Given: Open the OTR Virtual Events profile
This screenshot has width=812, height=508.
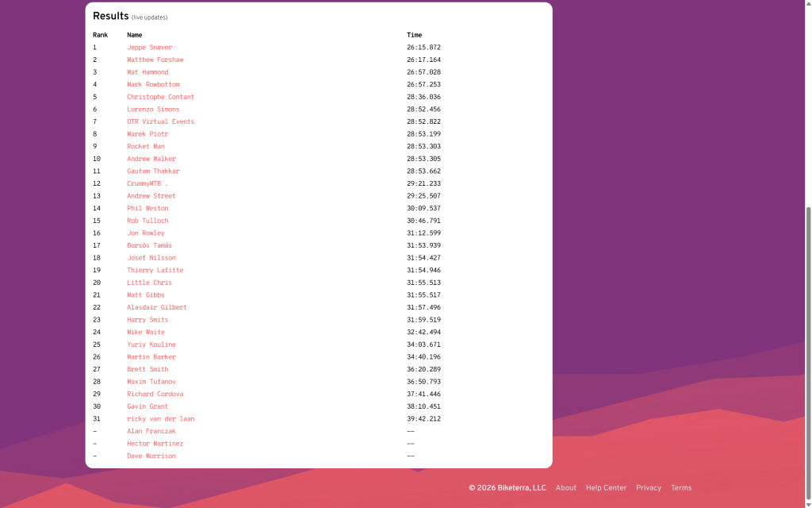Looking at the screenshot, I should [x=160, y=122].
